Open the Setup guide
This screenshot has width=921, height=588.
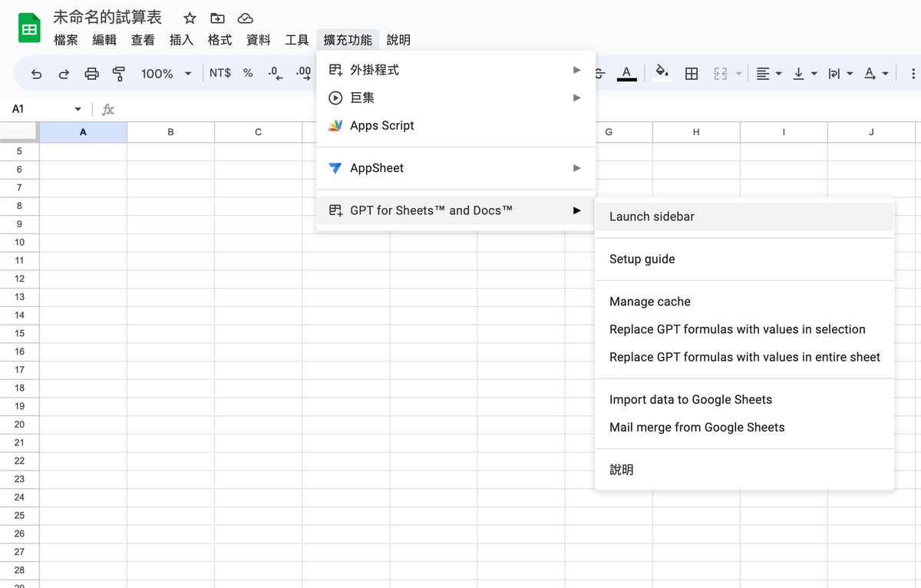pyautogui.click(x=744, y=259)
